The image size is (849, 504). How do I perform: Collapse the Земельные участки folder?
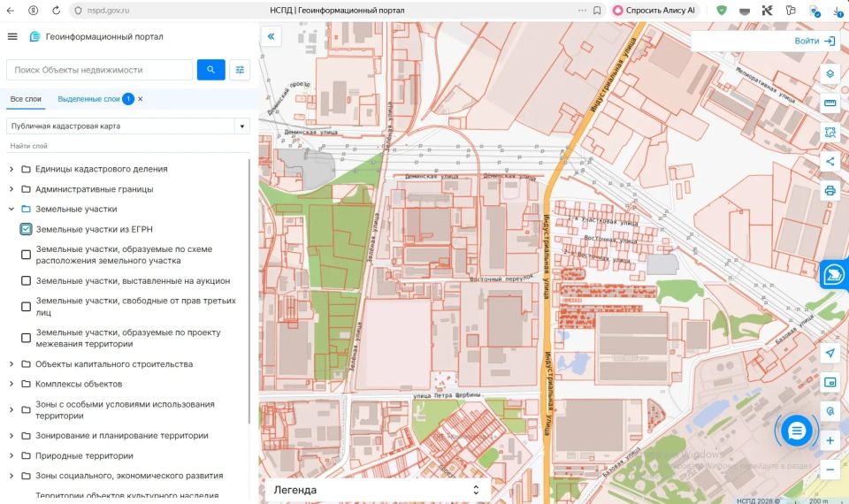click(x=11, y=209)
